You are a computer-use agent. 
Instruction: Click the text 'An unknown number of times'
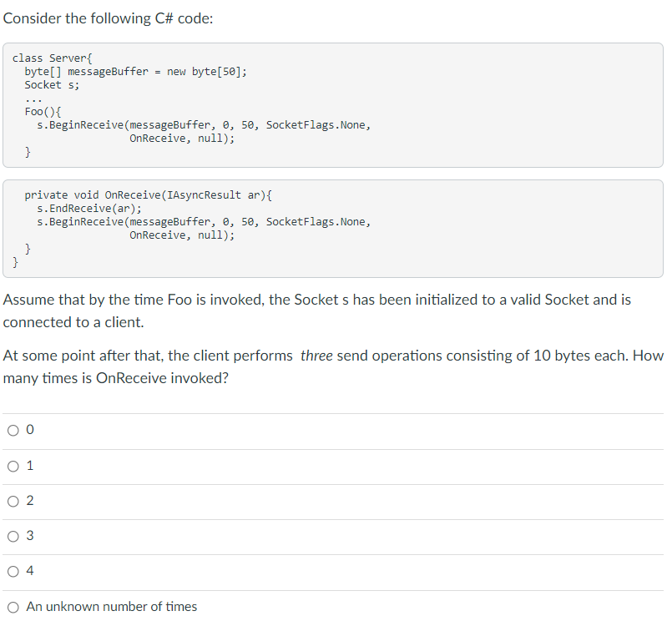click(111, 607)
